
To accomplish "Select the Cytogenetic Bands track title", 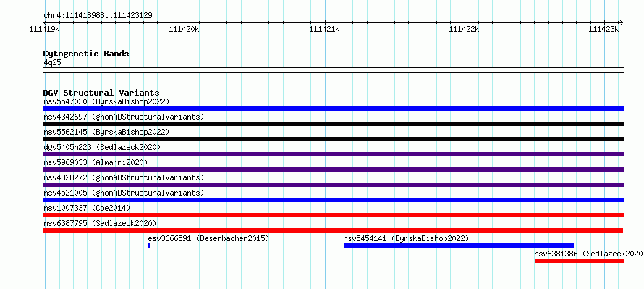I will point(86,54).
